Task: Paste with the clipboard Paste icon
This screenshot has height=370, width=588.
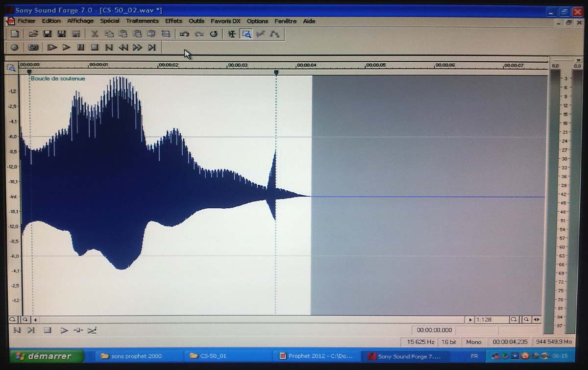Action: pyautogui.click(x=123, y=34)
